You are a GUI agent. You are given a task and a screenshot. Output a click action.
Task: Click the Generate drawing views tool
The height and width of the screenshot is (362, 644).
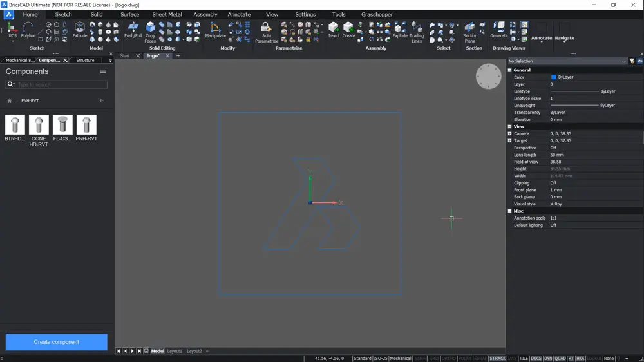coord(498,30)
